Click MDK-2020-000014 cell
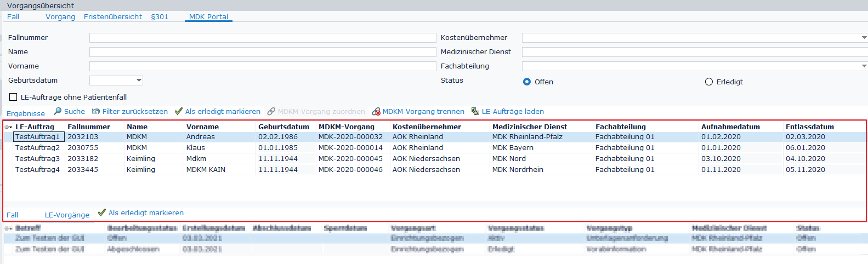868x264 pixels. (353, 148)
